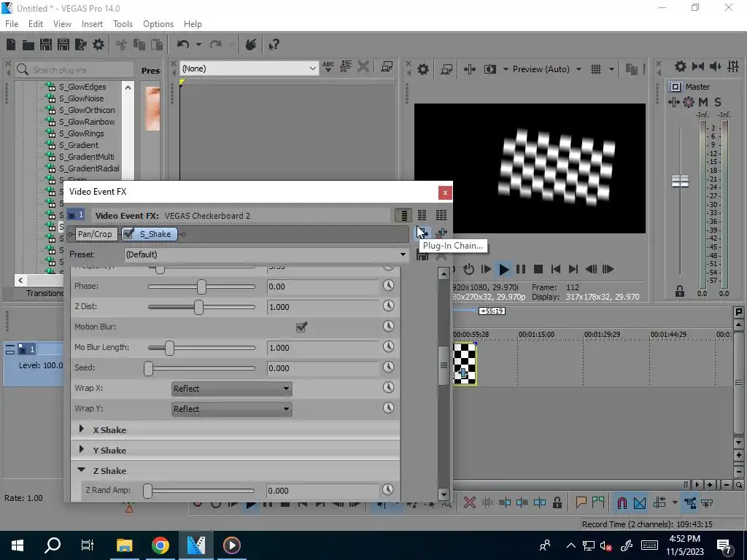
Task: Click the Master fader handle
Action: pos(681,181)
